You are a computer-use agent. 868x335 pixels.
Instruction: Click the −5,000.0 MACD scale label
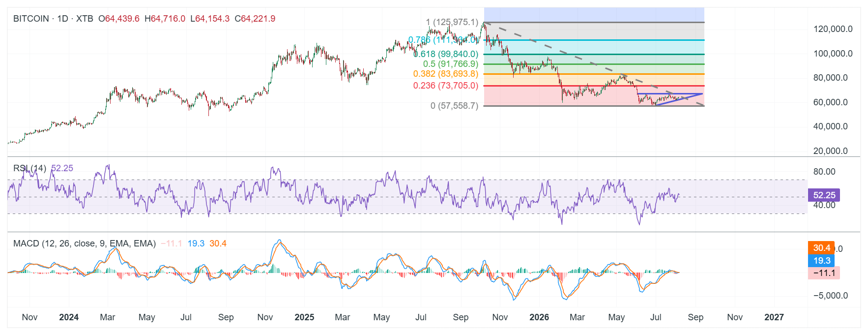click(831, 296)
